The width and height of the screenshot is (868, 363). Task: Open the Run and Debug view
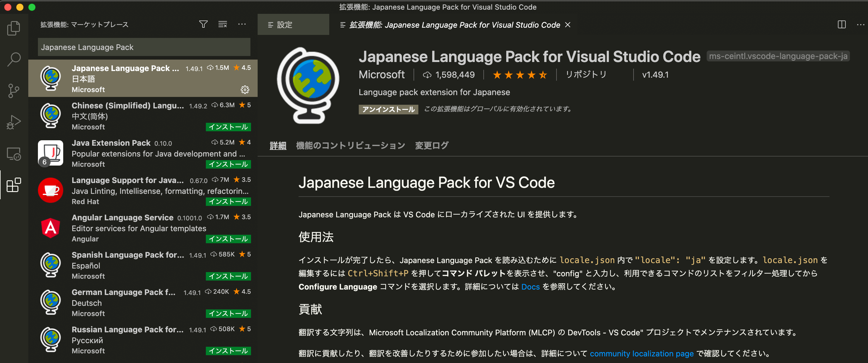14,122
